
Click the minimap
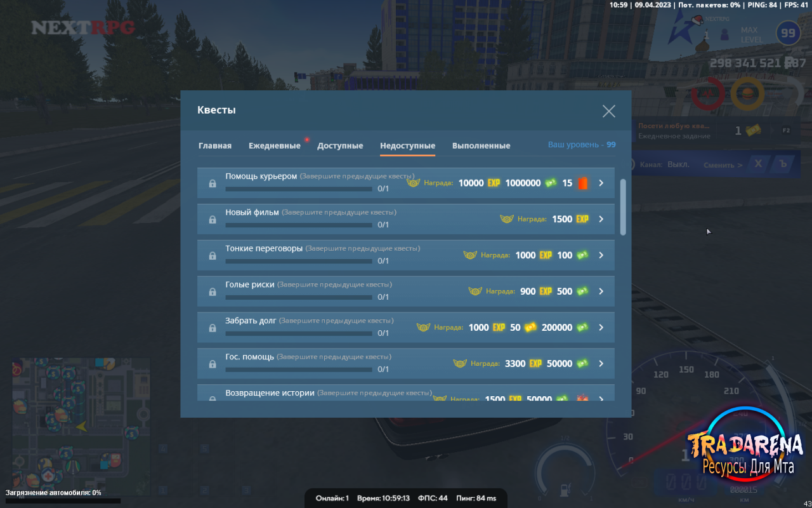(81, 427)
